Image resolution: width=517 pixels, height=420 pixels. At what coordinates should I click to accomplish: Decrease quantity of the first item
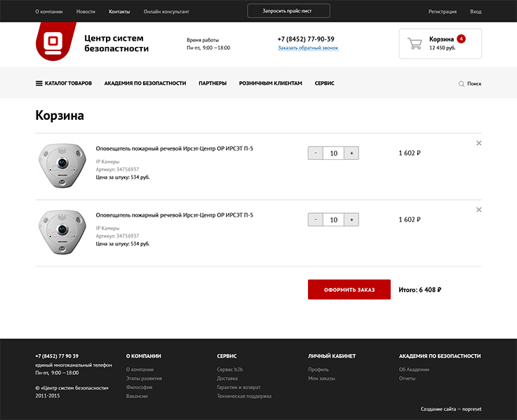(316, 153)
